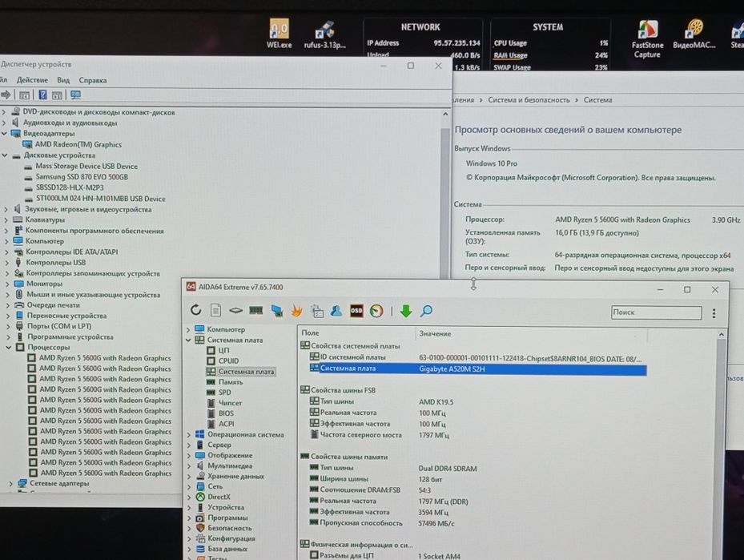Image resolution: width=744 pixels, height=560 pixels.
Task: Open the AIDA64 three-dot menu button
Action: [714, 313]
